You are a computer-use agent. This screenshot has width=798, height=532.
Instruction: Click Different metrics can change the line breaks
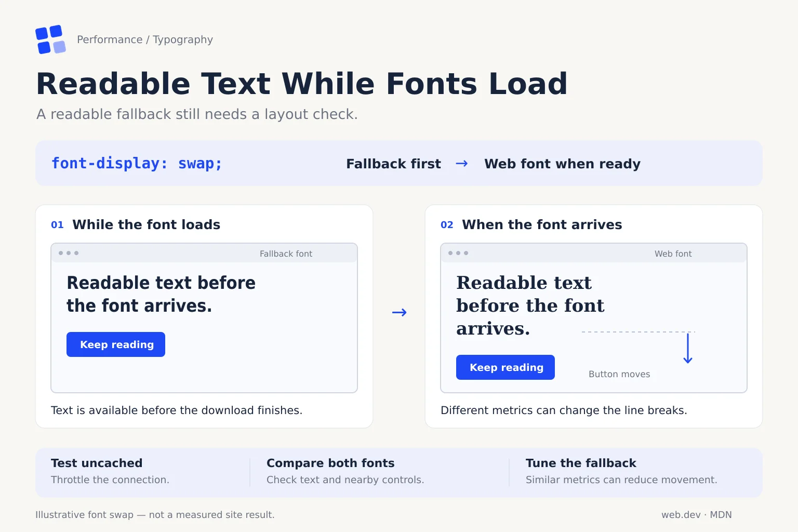(564, 410)
